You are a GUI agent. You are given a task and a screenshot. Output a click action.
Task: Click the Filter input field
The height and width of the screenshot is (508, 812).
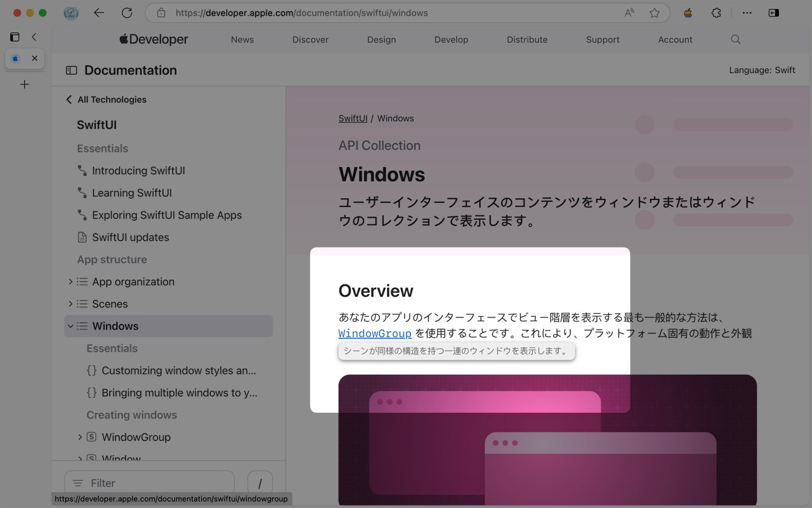tap(150, 483)
